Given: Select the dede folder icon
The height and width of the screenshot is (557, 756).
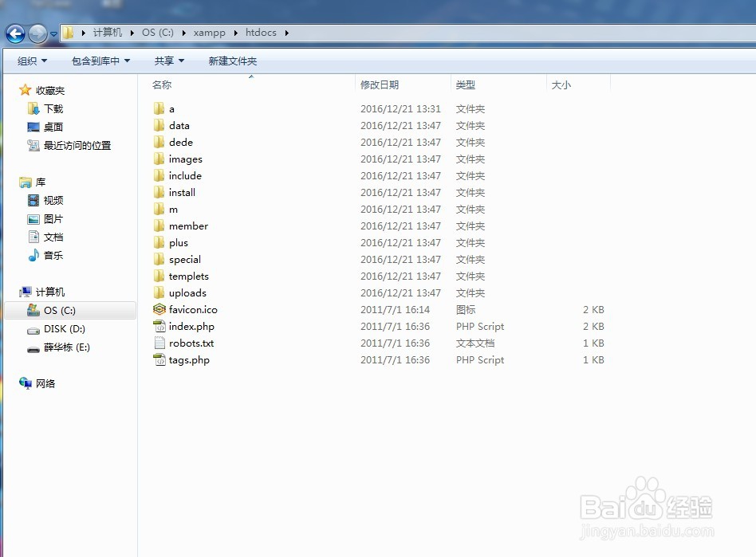Looking at the screenshot, I should pos(159,142).
